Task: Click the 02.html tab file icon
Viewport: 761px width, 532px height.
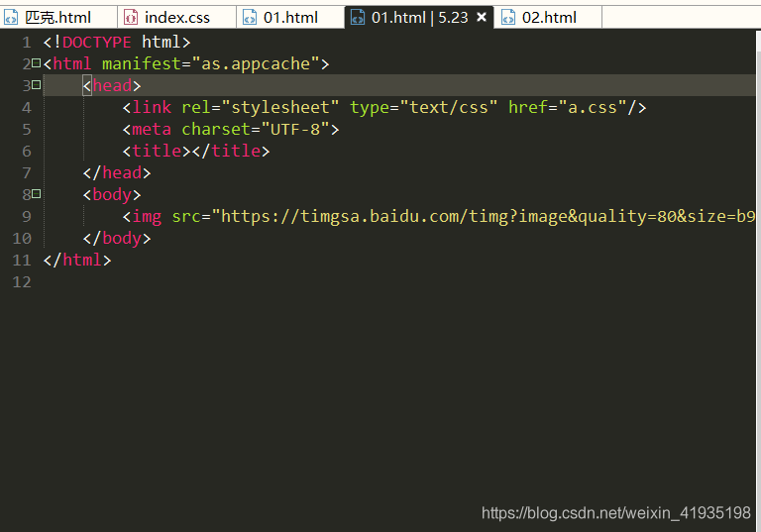Action: pos(508,18)
